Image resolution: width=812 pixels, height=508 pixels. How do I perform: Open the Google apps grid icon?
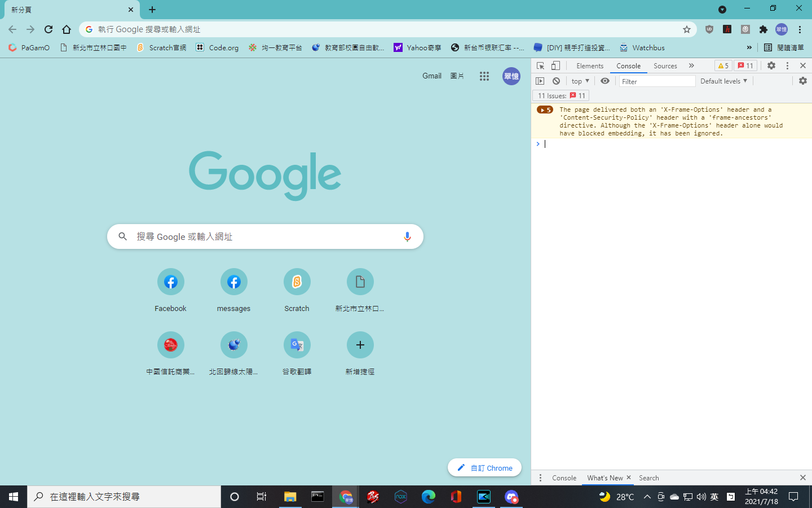484,76
